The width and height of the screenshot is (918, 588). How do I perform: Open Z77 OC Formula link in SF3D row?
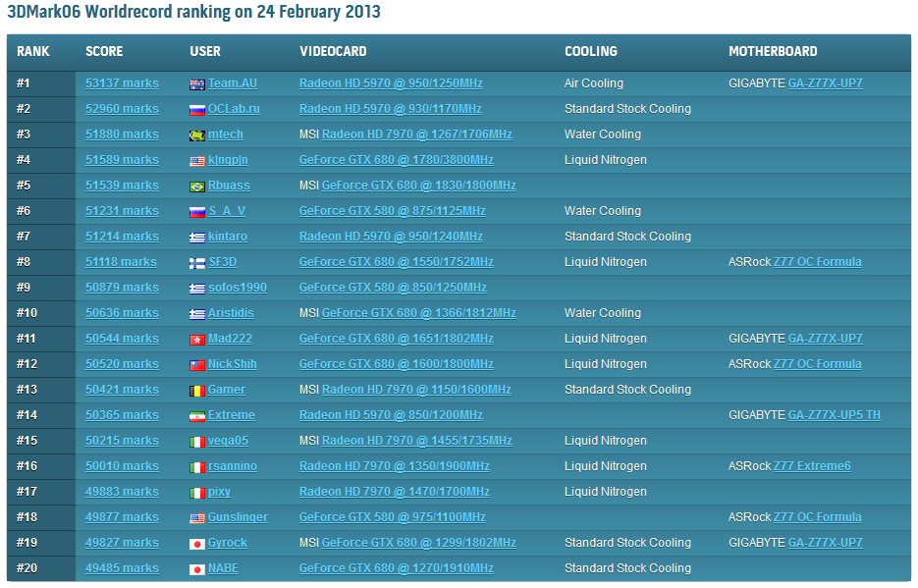pos(817,261)
